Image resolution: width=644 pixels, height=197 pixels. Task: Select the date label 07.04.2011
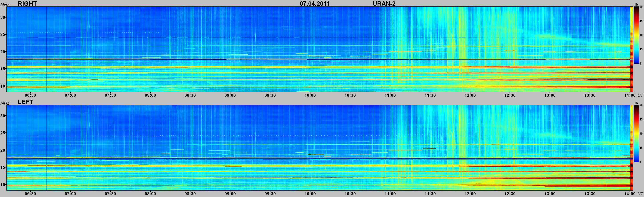(315, 4)
